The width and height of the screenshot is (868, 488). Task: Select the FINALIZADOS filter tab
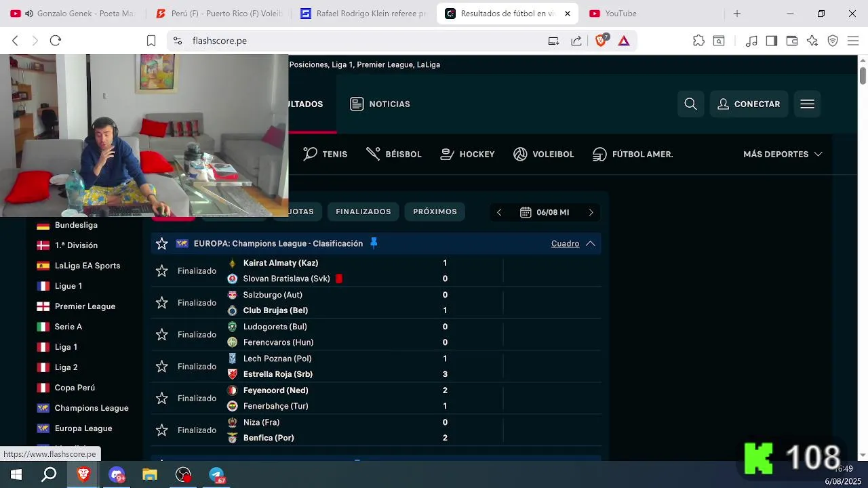(363, 211)
